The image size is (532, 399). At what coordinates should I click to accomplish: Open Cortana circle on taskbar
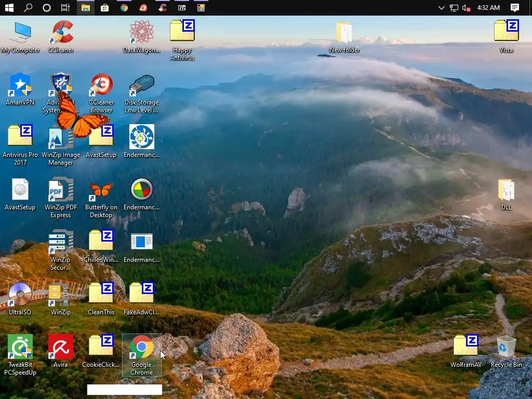47,7
